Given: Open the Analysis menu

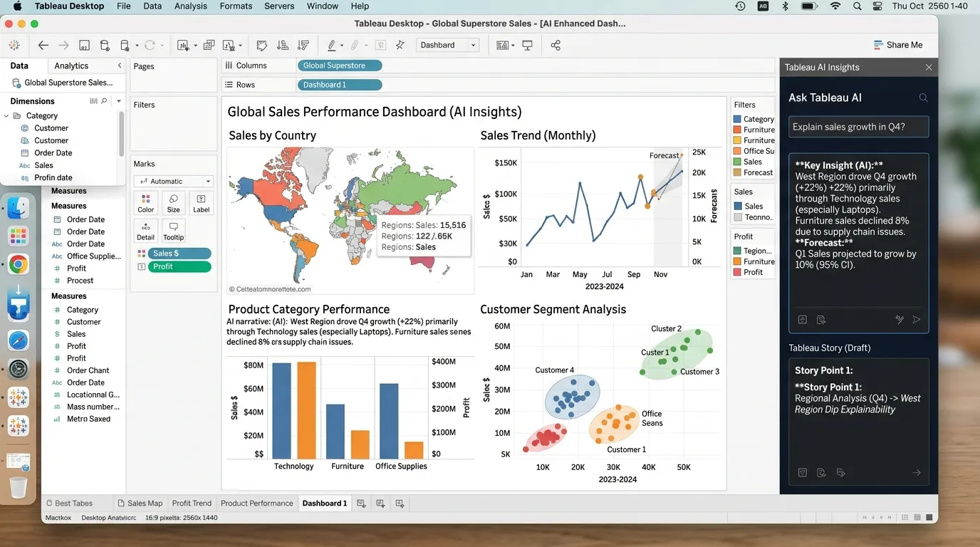Looking at the screenshot, I should (x=191, y=6).
